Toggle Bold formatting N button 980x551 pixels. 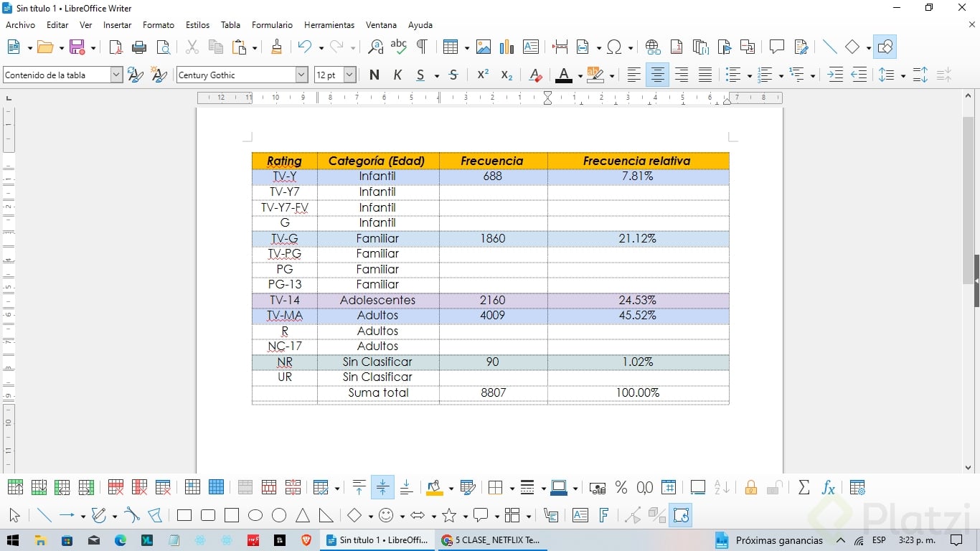click(x=374, y=75)
